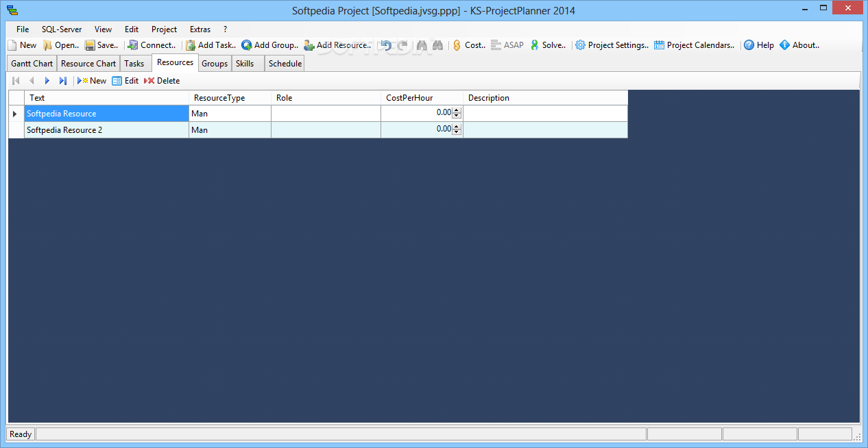Jump to first record navigation arrow
Screen dimensions: 868x448
point(16,81)
